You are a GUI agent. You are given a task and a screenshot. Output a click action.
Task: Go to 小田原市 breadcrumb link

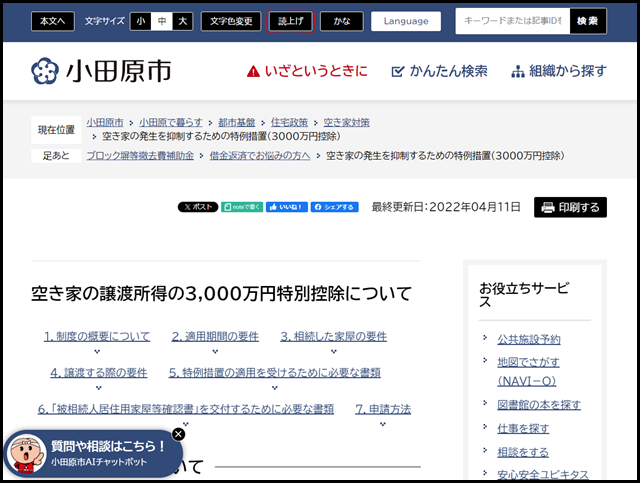click(x=105, y=122)
